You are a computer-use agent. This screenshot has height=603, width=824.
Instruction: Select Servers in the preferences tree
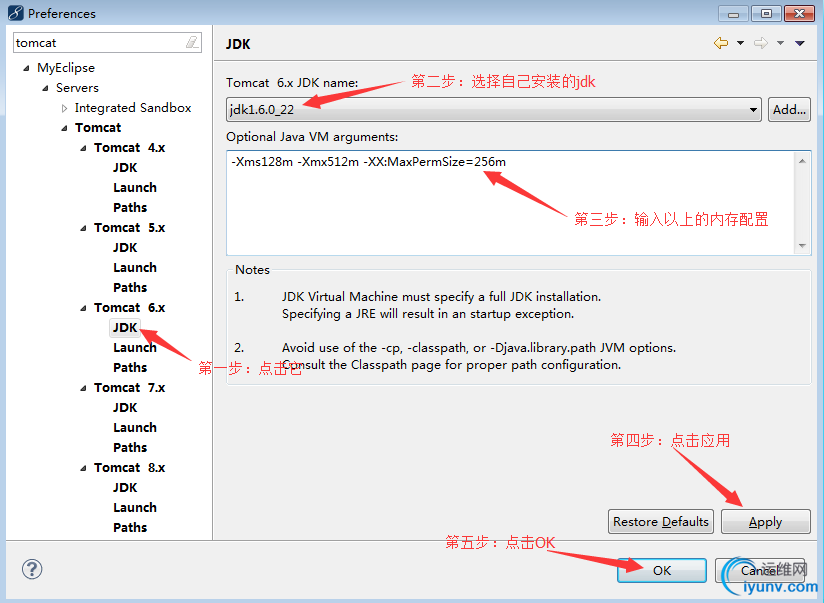[77, 88]
